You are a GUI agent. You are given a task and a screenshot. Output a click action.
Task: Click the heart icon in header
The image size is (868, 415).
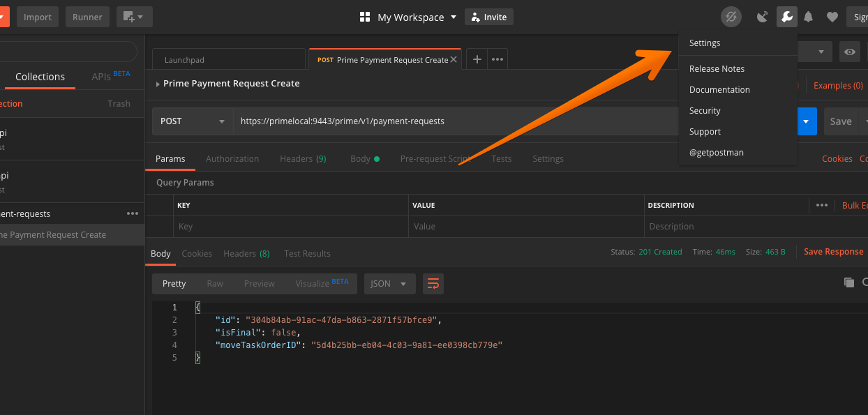click(832, 17)
